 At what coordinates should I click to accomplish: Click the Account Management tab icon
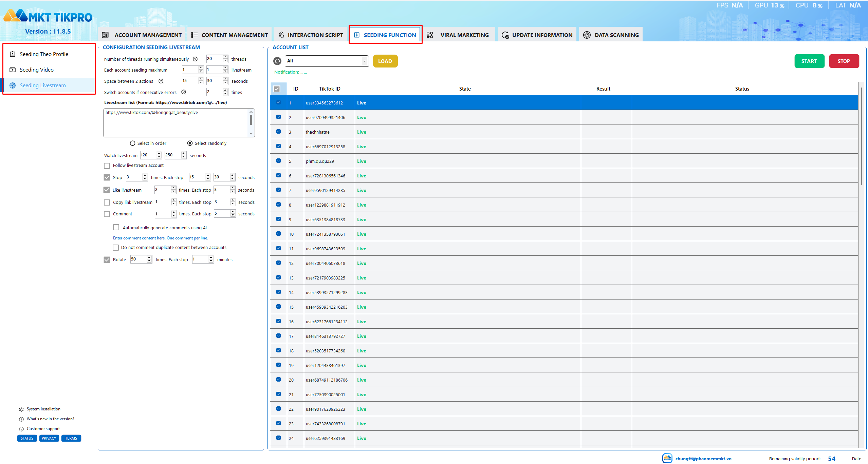pyautogui.click(x=106, y=35)
